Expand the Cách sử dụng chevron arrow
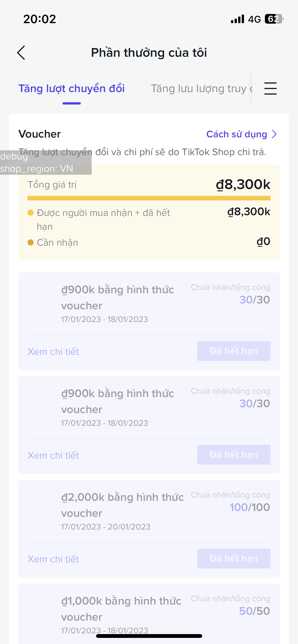Viewport: 298px width, 644px height. coord(274,134)
